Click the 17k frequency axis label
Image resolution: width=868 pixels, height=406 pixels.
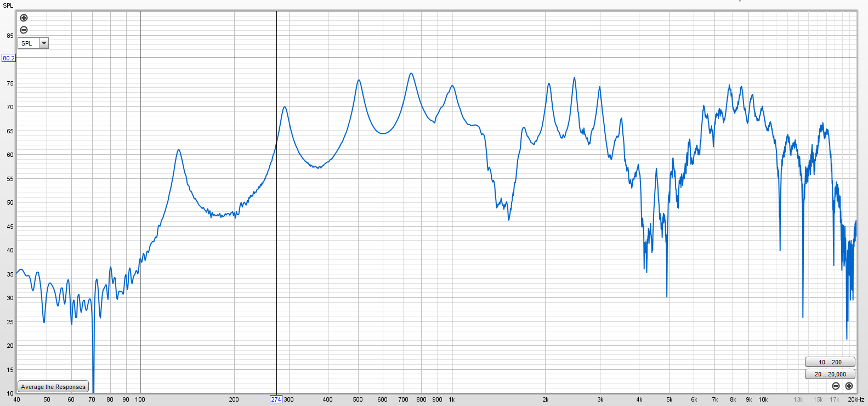(835, 399)
